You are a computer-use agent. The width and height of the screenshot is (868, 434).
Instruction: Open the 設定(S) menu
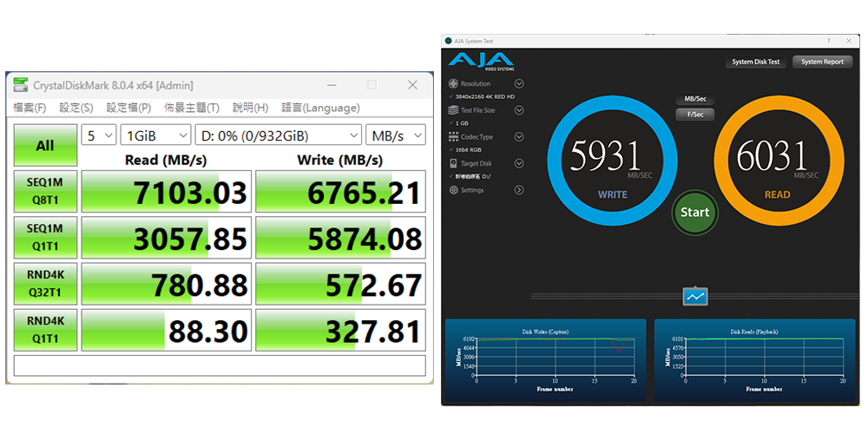76,108
